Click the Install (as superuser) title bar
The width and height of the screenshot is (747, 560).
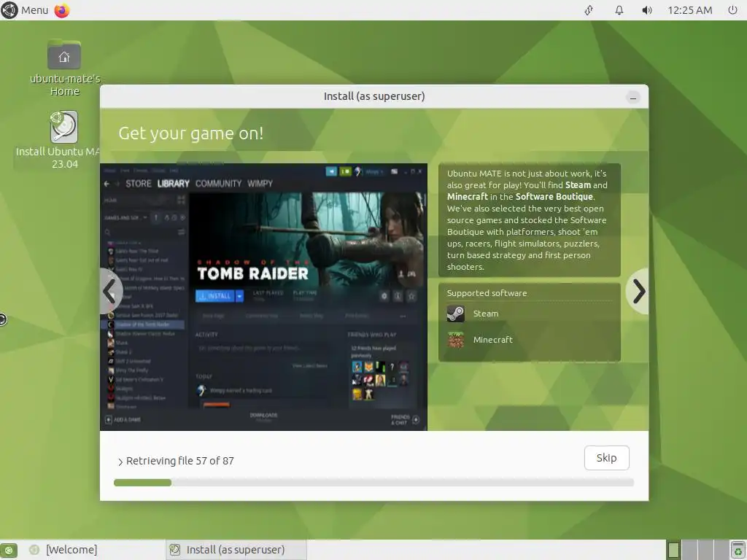pyautogui.click(x=374, y=96)
